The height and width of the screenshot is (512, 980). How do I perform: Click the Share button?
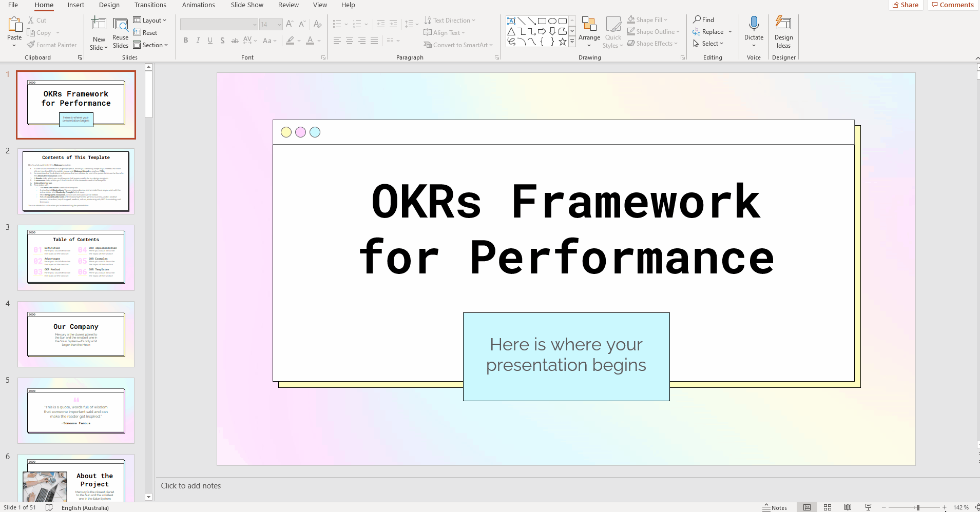[905, 5]
